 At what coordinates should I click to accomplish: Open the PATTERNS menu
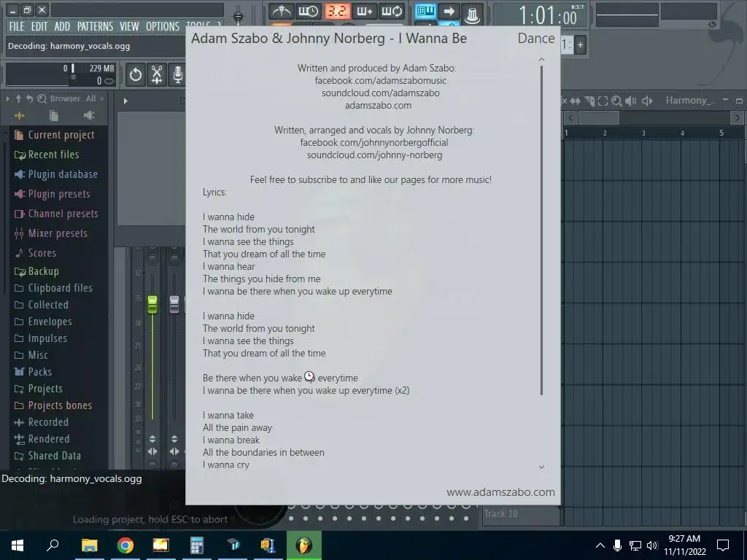[x=96, y=26]
